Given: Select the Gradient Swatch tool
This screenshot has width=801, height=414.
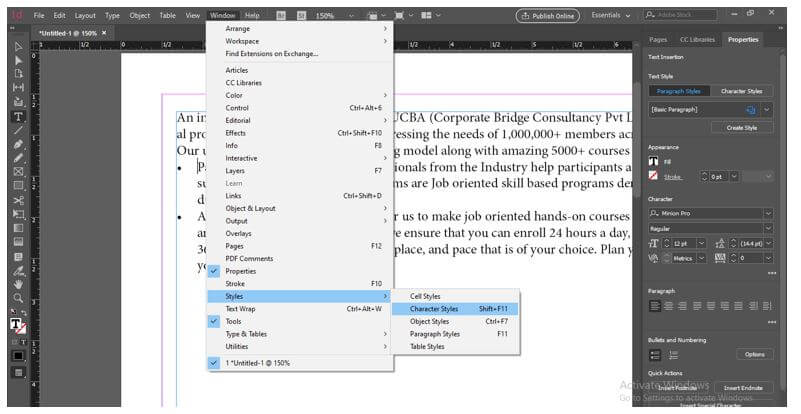Looking at the screenshot, I should (18, 227).
